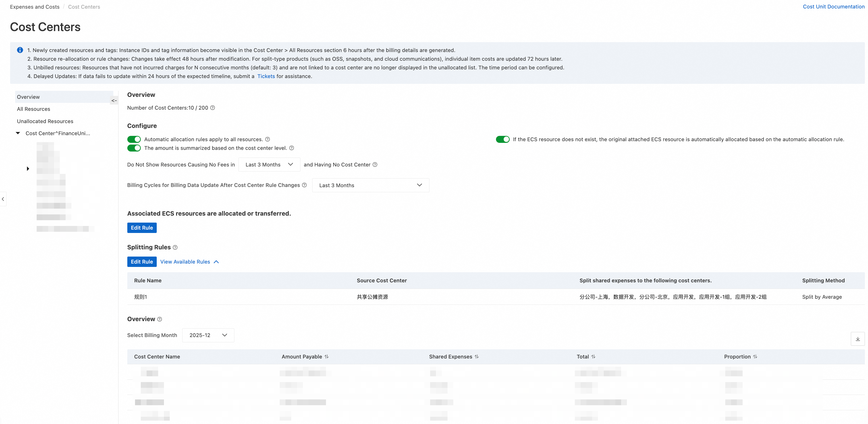Open the Billing Cycles Last 3 Months dropdown
The width and height of the screenshot is (868, 424).
tap(370, 185)
